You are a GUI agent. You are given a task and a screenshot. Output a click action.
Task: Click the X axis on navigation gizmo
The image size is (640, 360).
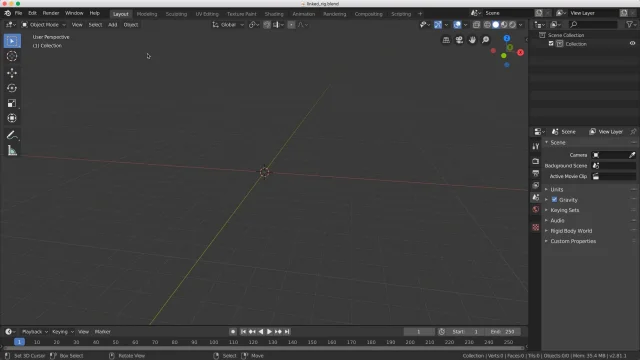520,52
